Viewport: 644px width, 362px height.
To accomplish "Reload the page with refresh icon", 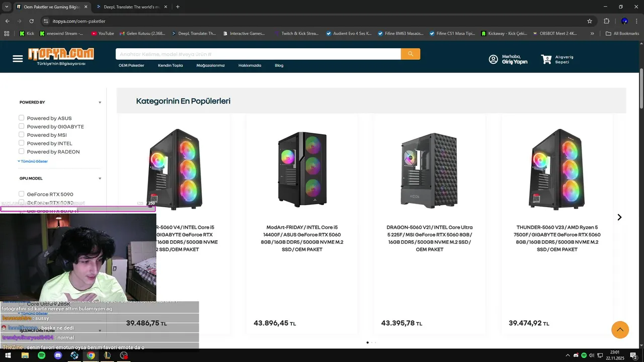I will click(31, 21).
